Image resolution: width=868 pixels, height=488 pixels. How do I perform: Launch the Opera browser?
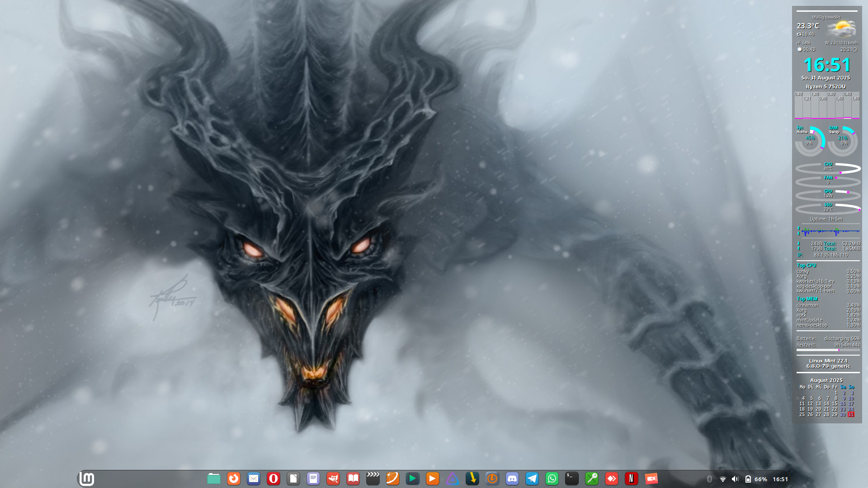tap(274, 479)
